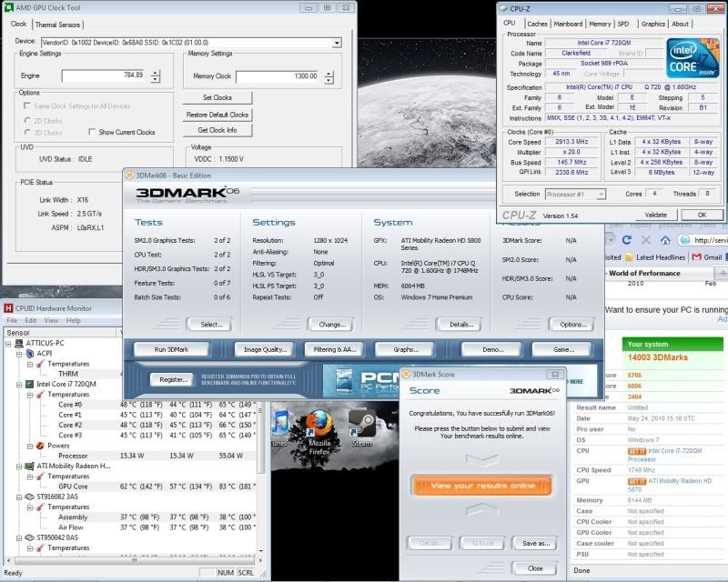The image size is (728, 582).
Task: Click the browser reload icon
Action: pos(627,240)
